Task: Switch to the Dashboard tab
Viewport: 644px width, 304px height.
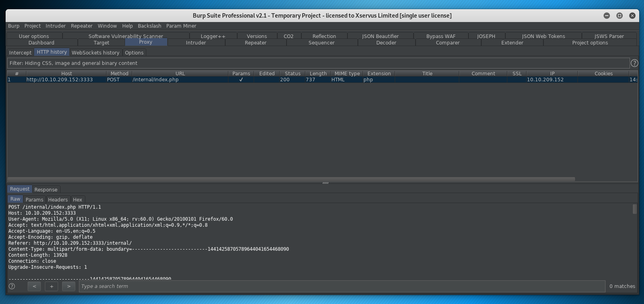Action: (x=41, y=42)
